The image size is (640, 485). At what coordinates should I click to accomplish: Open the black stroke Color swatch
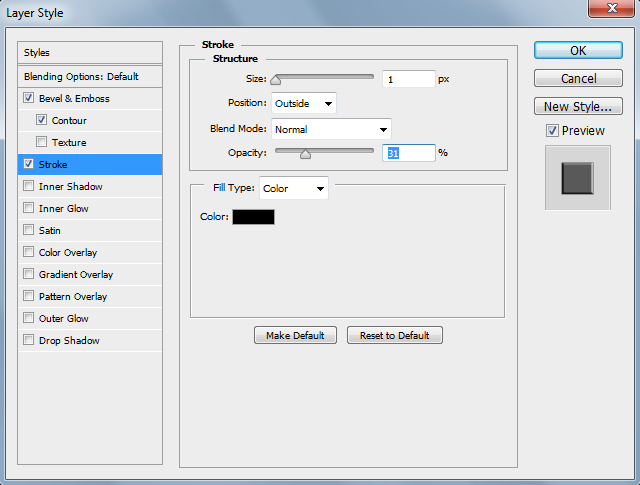pyautogui.click(x=253, y=217)
